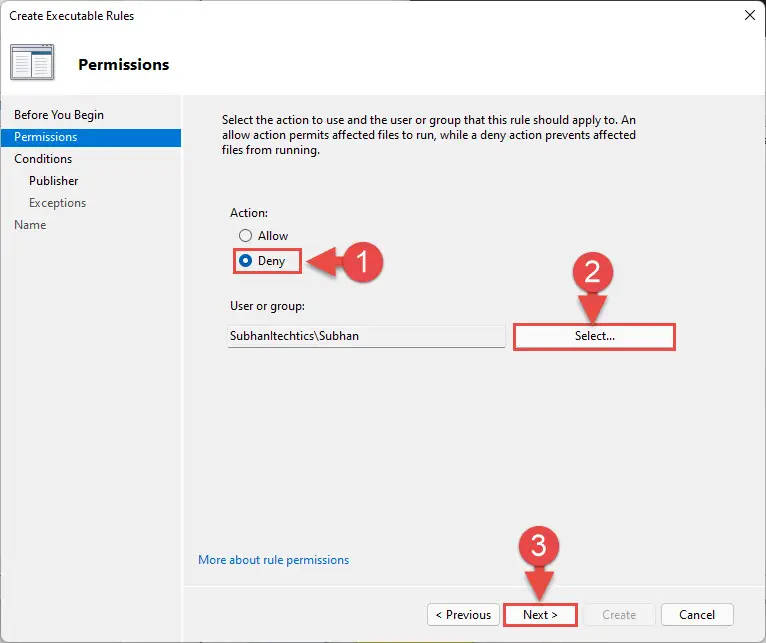The width and height of the screenshot is (766, 643).
Task: Click the wizard document icon beside Permissions
Action: (32, 62)
